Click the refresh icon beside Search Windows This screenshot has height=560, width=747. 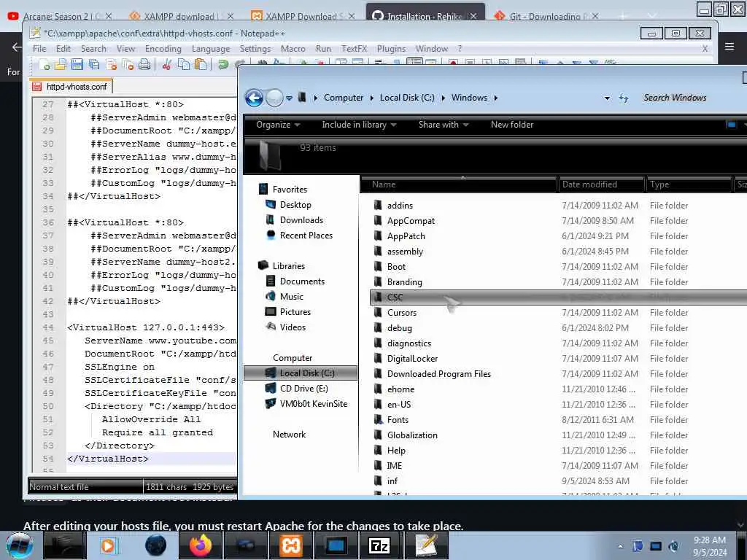624,98
